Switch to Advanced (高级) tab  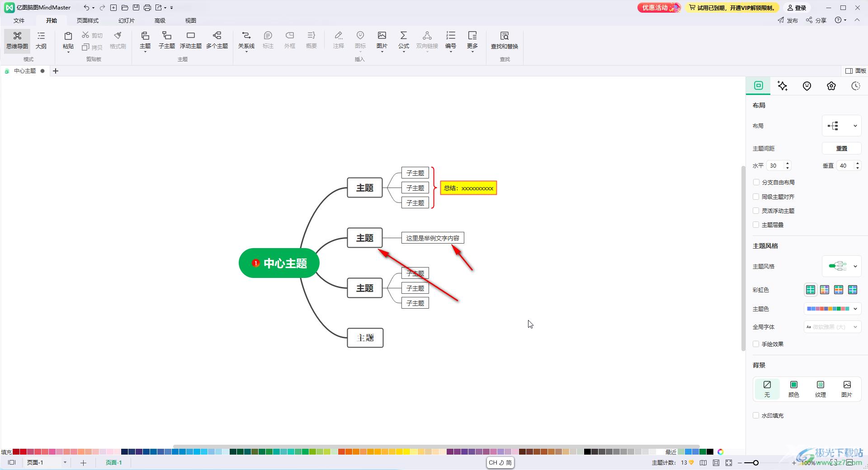pyautogui.click(x=160, y=20)
